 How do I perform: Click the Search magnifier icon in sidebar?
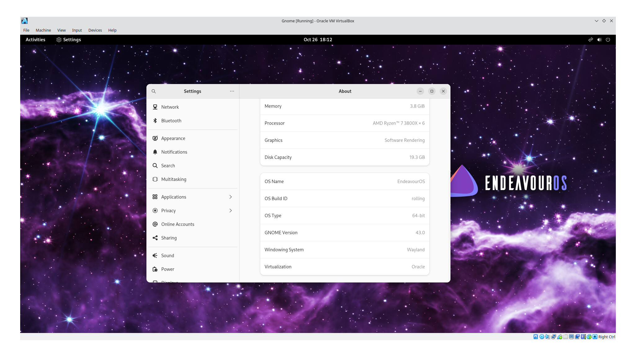click(155, 166)
